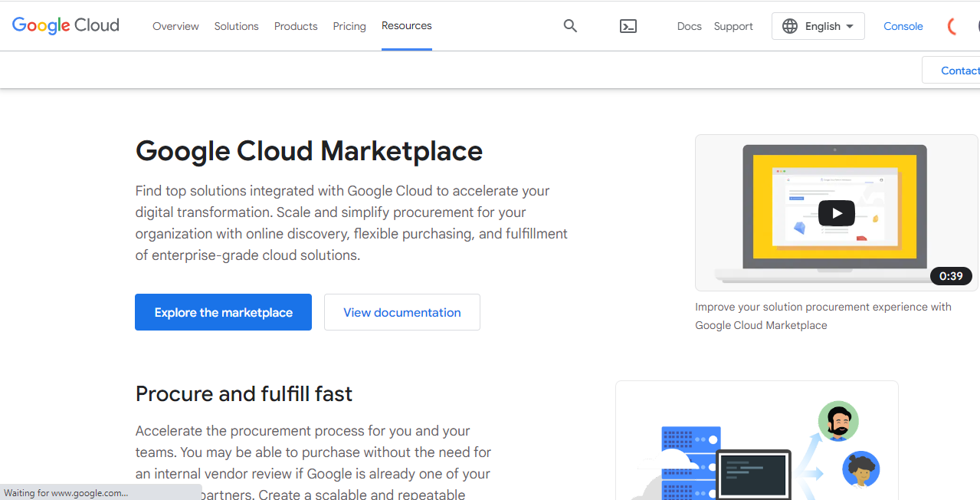The height and width of the screenshot is (500, 980).
Task: Click the Google Cloud logo
Action: coord(66,25)
